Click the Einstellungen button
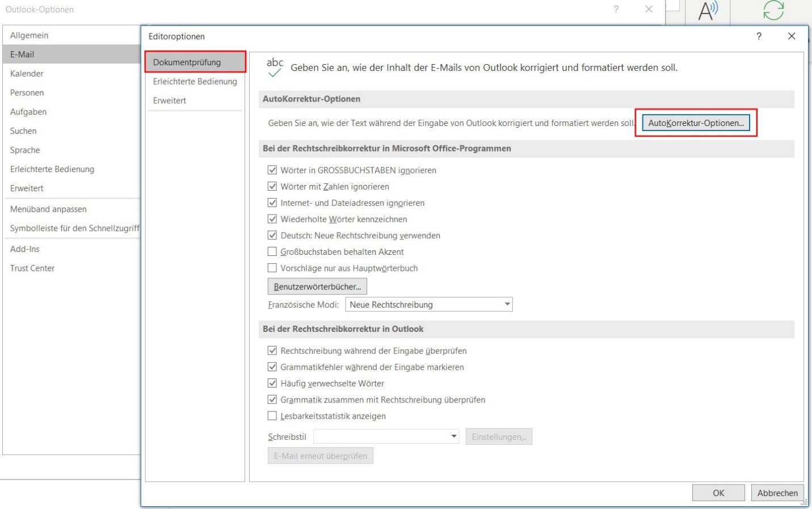 (x=499, y=436)
